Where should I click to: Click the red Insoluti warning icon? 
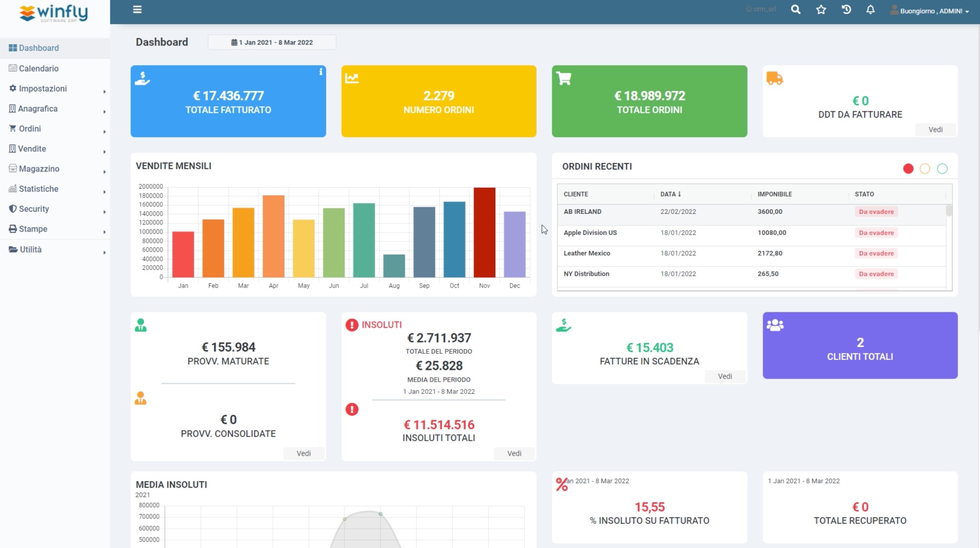pyautogui.click(x=352, y=325)
